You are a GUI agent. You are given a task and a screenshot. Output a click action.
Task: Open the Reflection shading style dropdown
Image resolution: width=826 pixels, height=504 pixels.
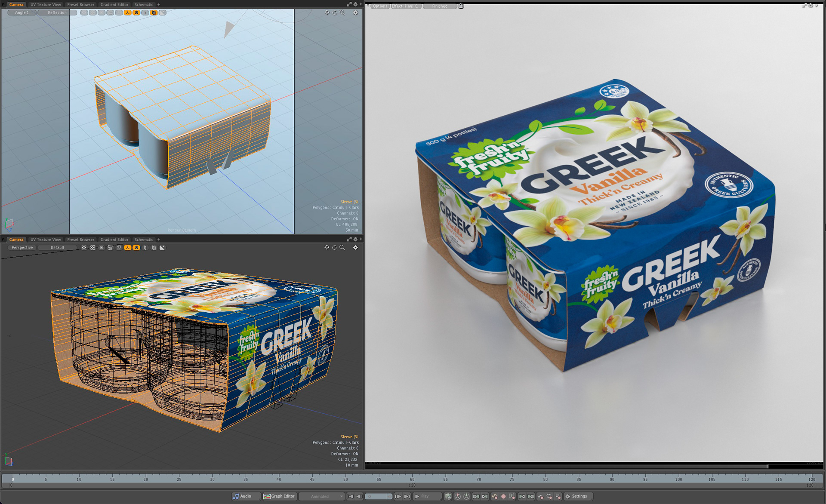click(x=57, y=12)
